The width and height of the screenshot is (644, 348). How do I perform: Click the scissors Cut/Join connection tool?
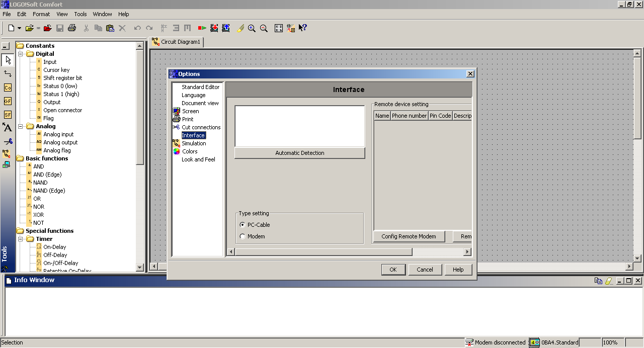click(x=8, y=141)
